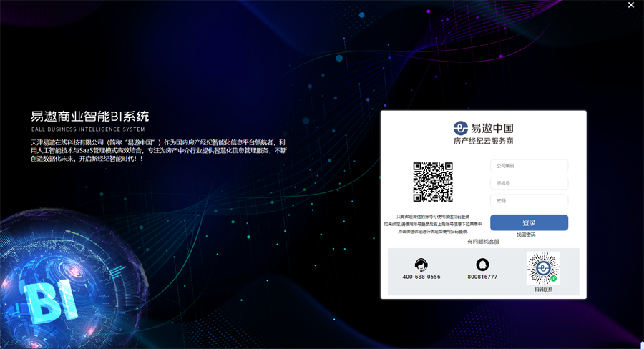Click the 易遨商业智能BI系统 heading
644x349 pixels.
[x=90, y=117]
